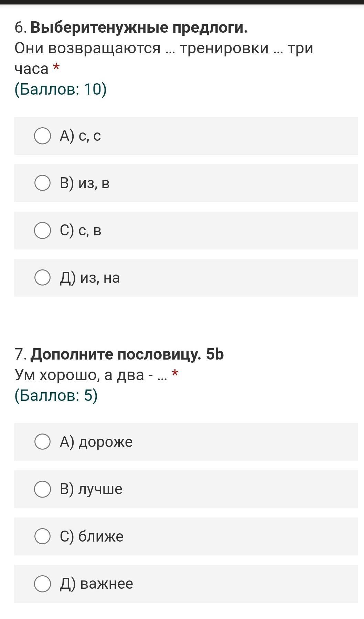Select radio button for 'А) с, с'
364x619 pixels.
click(x=43, y=136)
